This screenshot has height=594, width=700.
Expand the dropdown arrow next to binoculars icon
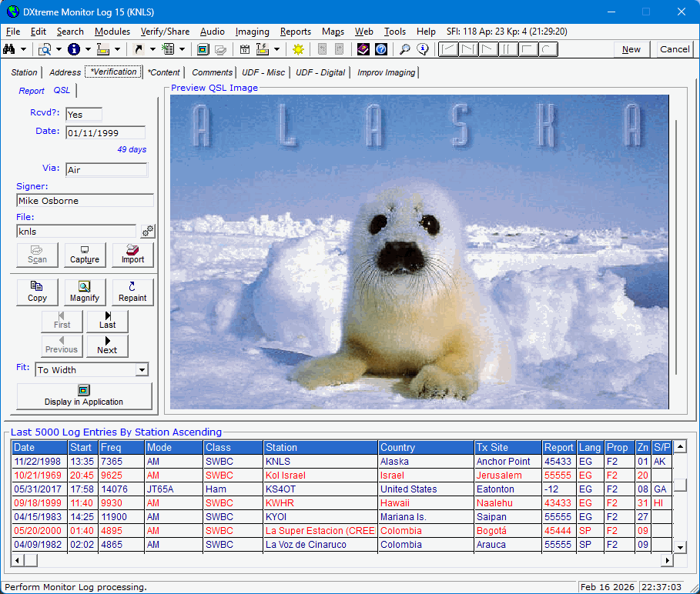tap(24, 49)
